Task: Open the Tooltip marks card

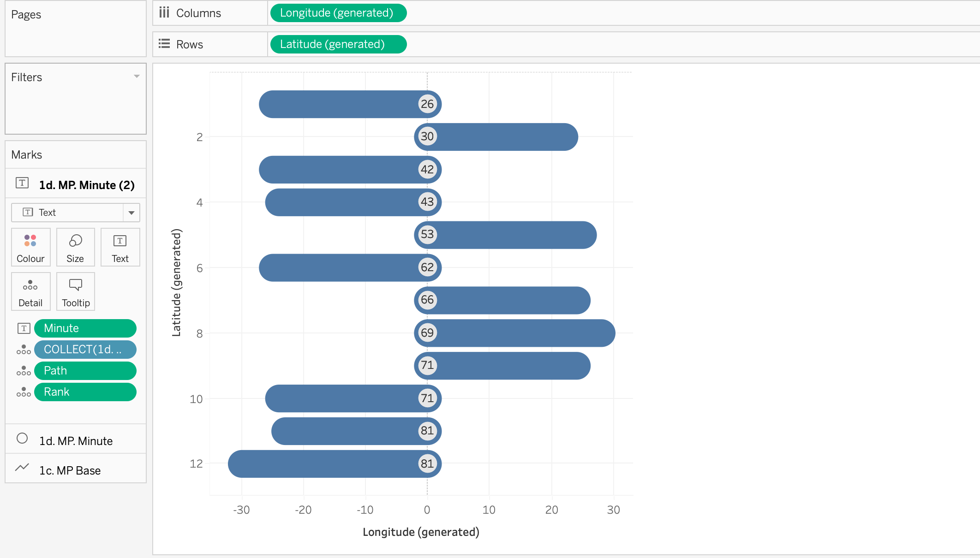Action: coord(75,291)
